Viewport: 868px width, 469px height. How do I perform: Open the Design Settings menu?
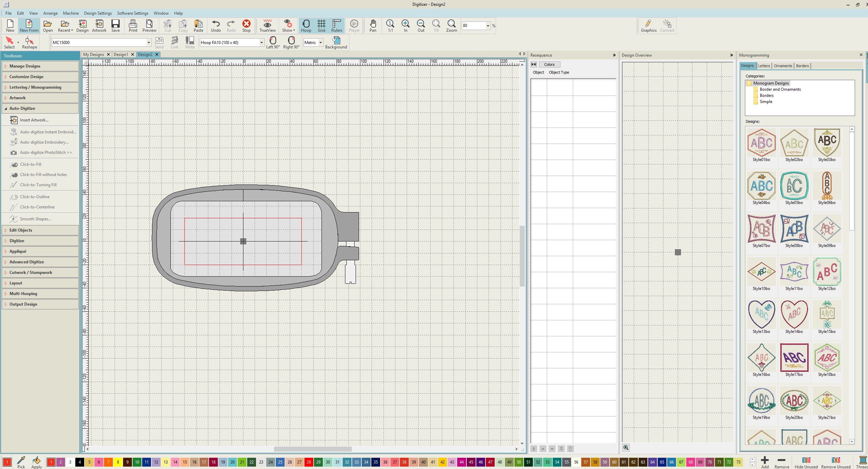pyautogui.click(x=98, y=13)
